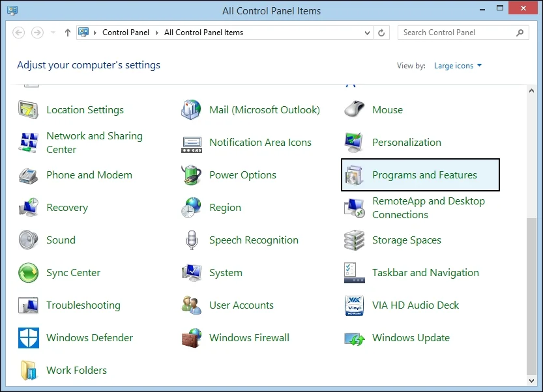Click the Taskbar and Navigation icon

[x=354, y=273]
